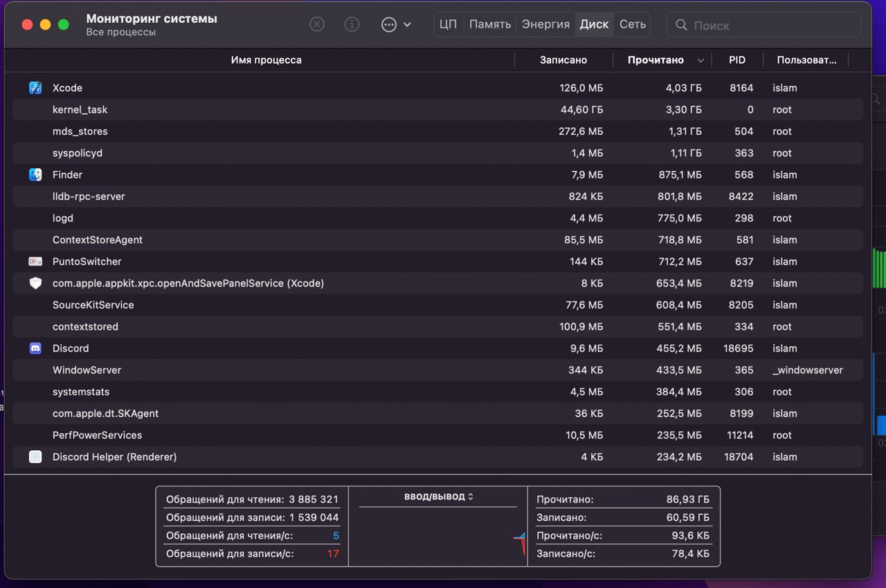This screenshot has width=886, height=588.
Task: Click the _windowserver user cell
Action: click(x=808, y=370)
